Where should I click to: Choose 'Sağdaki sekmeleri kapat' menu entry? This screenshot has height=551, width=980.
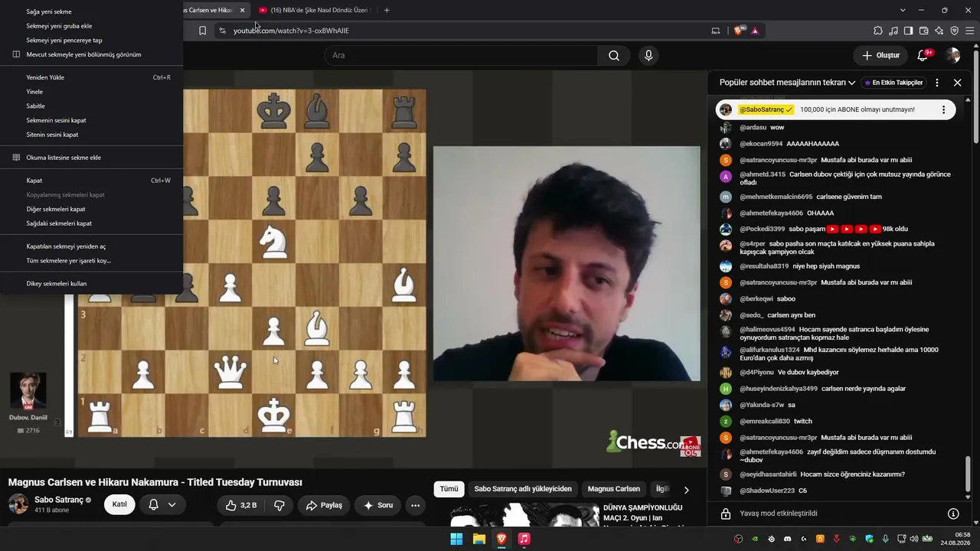(92, 223)
